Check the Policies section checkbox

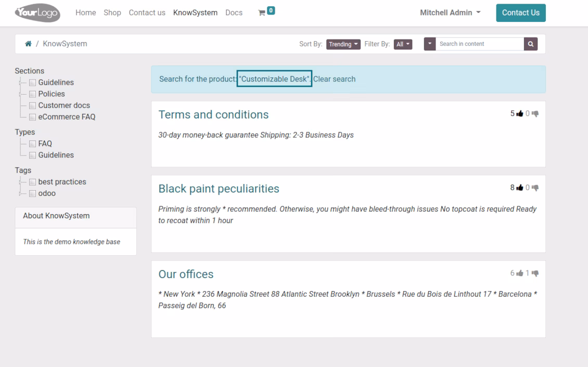click(x=33, y=94)
